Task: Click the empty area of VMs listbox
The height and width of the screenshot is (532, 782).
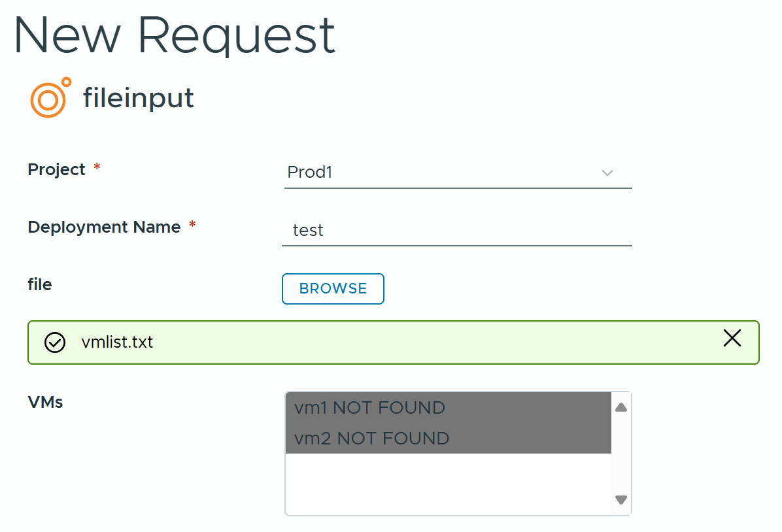Action: pyautogui.click(x=448, y=484)
